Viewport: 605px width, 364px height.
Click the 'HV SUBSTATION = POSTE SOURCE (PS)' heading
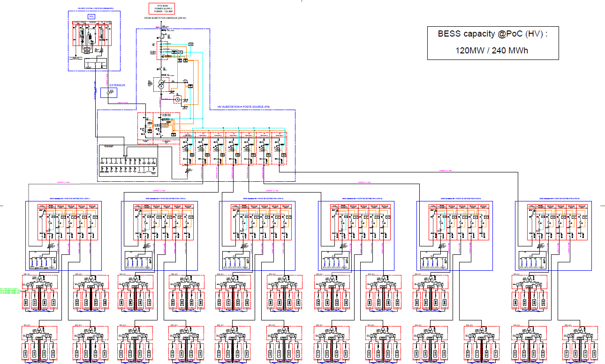(243, 107)
